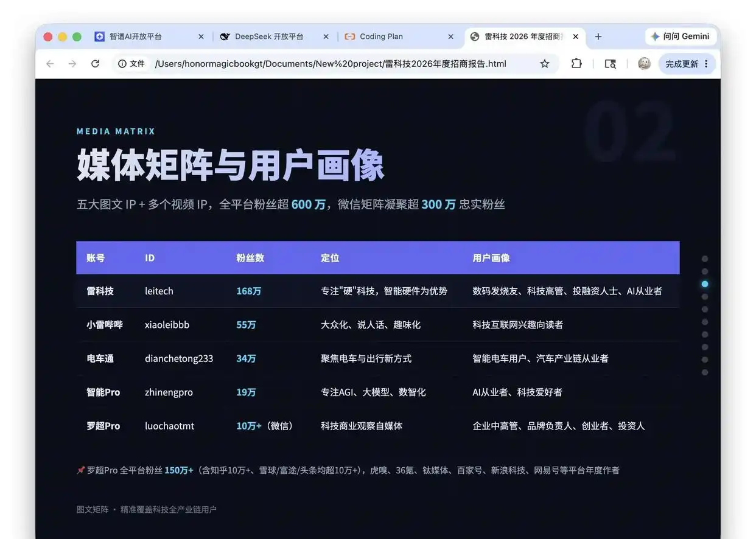Click the 定位 column header

[x=330, y=258]
